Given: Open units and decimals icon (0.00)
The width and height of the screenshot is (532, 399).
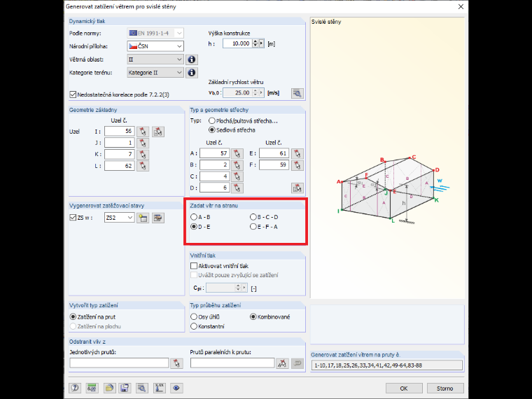Looking at the screenshot, I should (x=92, y=388).
